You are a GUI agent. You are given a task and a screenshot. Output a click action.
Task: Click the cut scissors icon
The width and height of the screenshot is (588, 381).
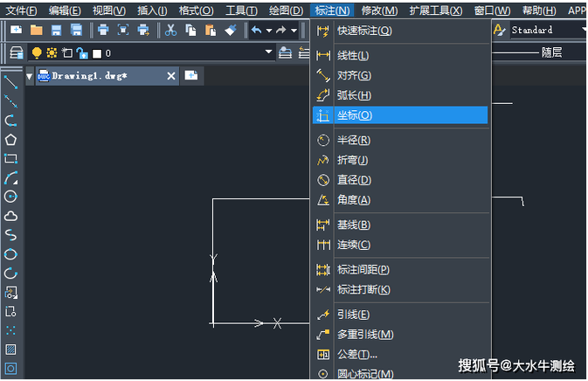tap(170, 30)
